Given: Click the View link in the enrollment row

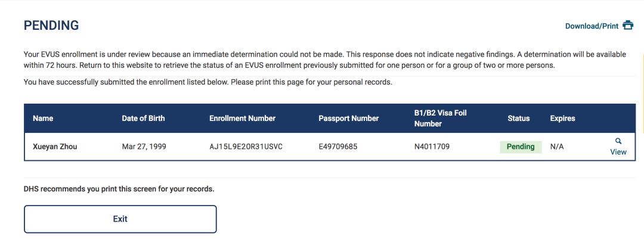Looking at the screenshot, I should (618, 152).
